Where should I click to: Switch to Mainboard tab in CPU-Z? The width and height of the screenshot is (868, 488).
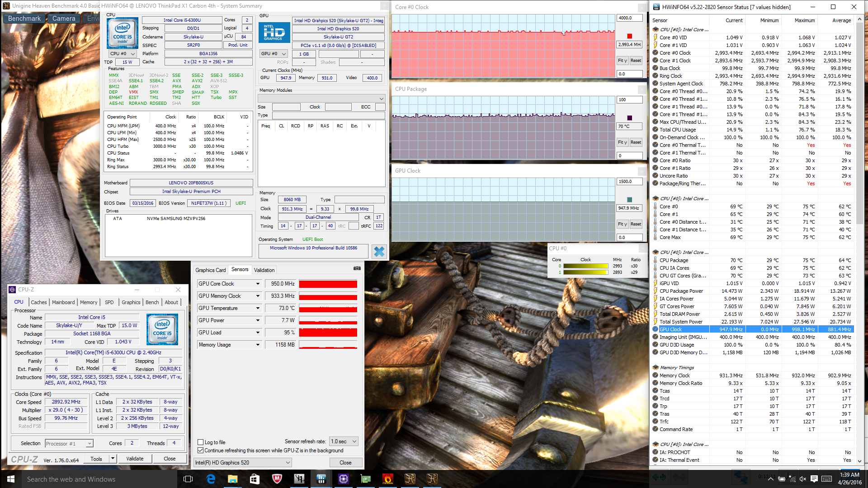point(63,302)
